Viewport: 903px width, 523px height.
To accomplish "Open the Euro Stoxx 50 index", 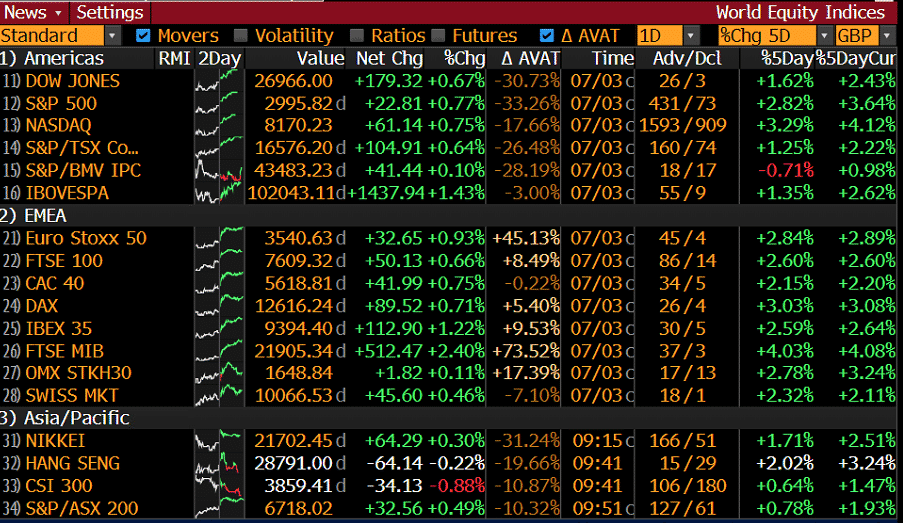I will 86,238.
